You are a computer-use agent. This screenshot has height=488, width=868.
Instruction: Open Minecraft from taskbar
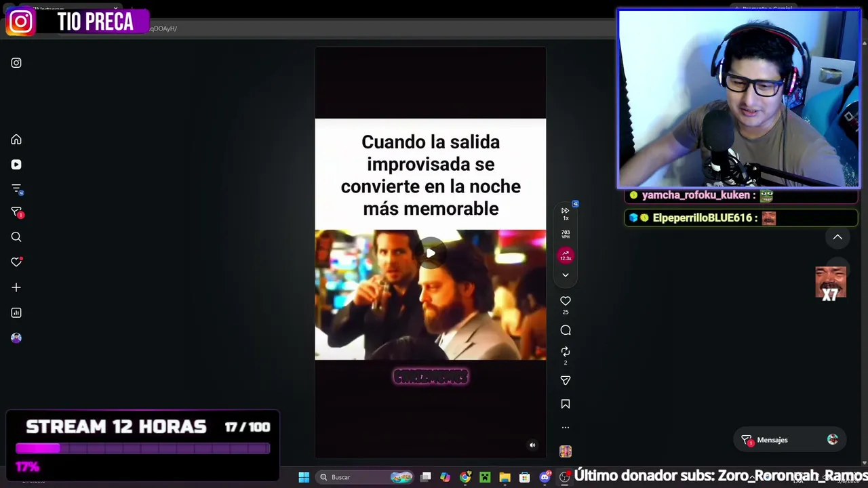tap(485, 477)
